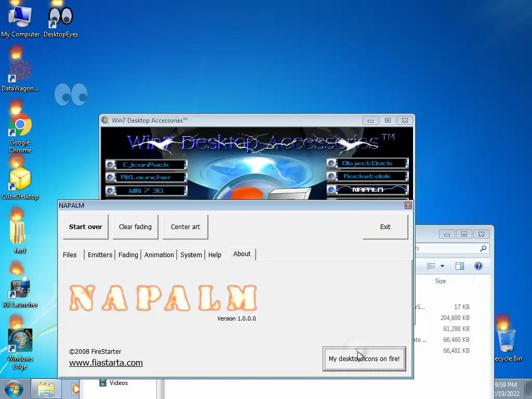Click the Center art button

point(185,227)
